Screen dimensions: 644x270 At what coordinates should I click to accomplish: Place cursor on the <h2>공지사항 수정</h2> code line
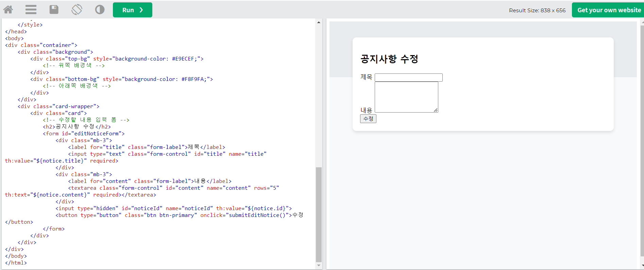click(77, 127)
